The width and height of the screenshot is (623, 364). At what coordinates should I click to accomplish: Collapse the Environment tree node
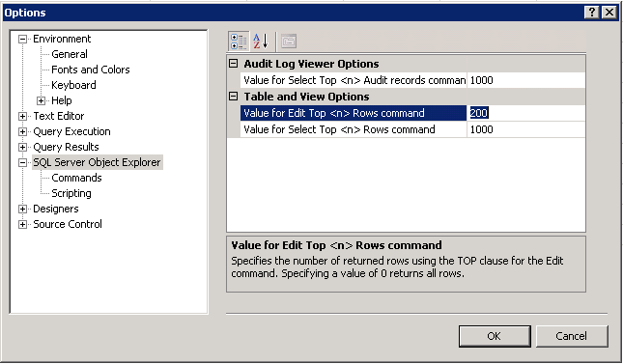click(x=22, y=39)
